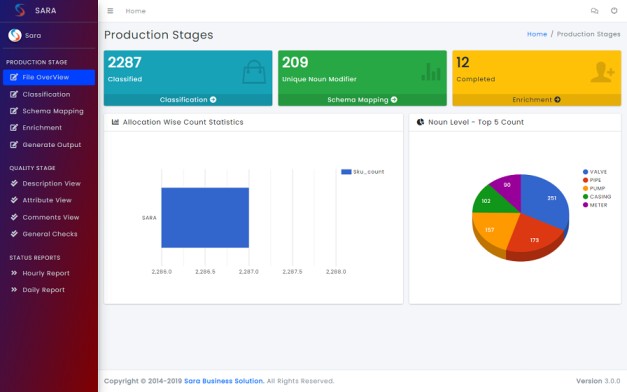Click the Home breadcrumb link

click(537, 34)
